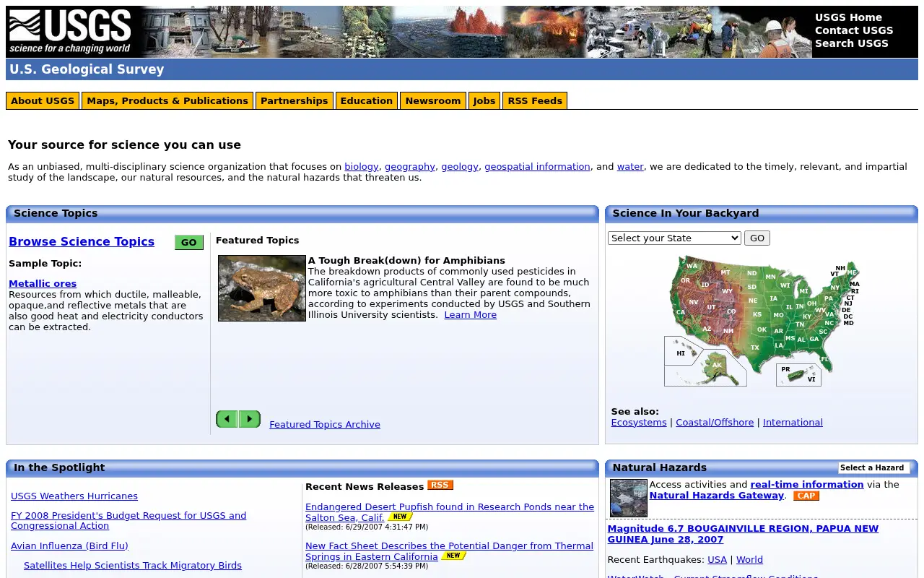The image size is (924, 578).
Task: Open the Magnitude 6.7 Bougainville earthquake link
Action: [x=743, y=534]
